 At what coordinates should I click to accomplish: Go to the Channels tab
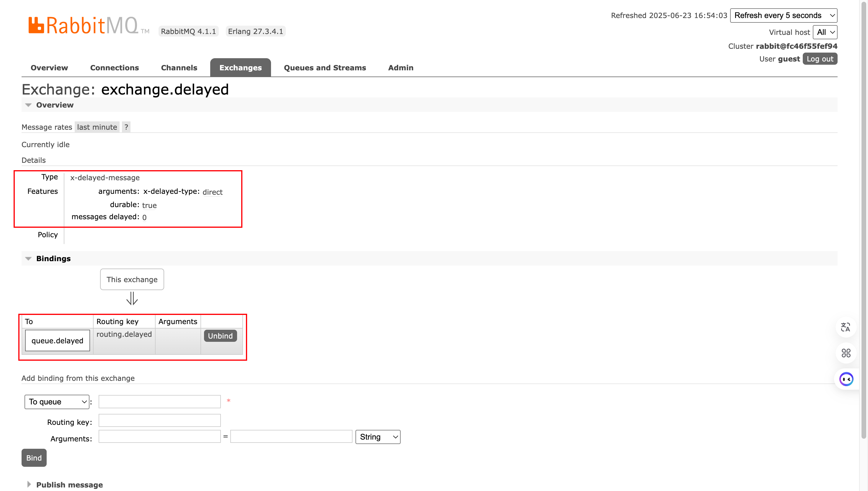(179, 68)
